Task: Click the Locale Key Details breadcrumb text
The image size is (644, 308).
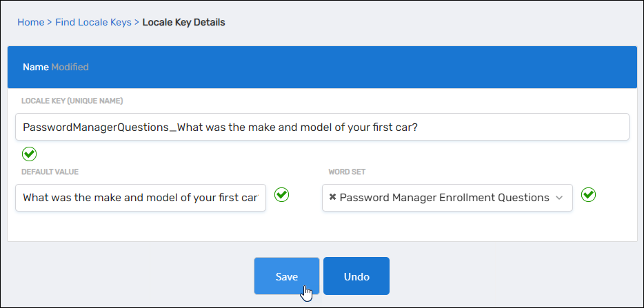Action: 183,22
